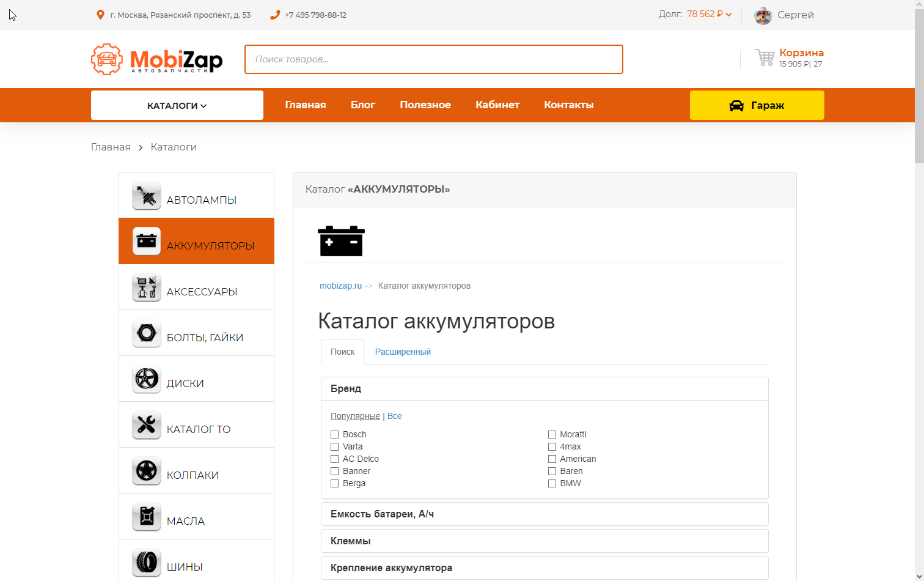
Task: Select the Аккумуляторы battery icon in sidebar
Action: (x=147, y=242)
